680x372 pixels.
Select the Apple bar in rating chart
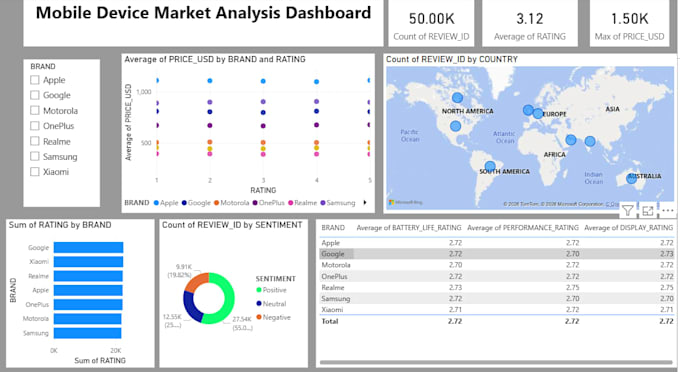88,290
